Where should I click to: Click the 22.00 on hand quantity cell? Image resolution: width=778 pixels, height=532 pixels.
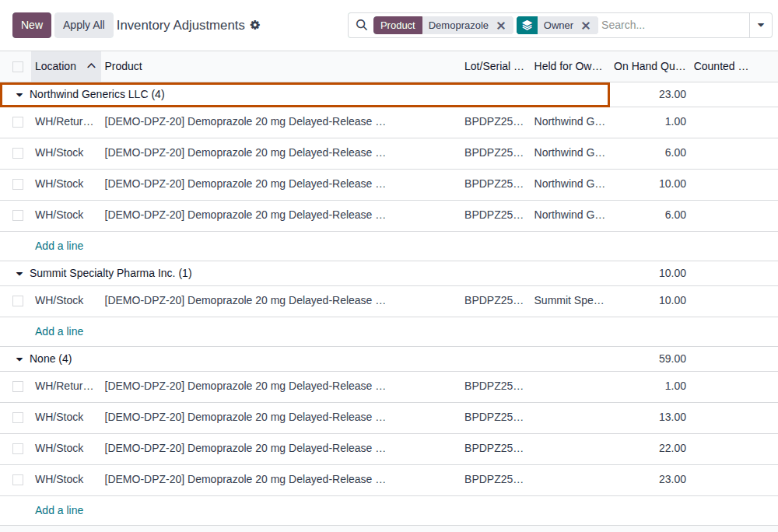coord(672,448)
